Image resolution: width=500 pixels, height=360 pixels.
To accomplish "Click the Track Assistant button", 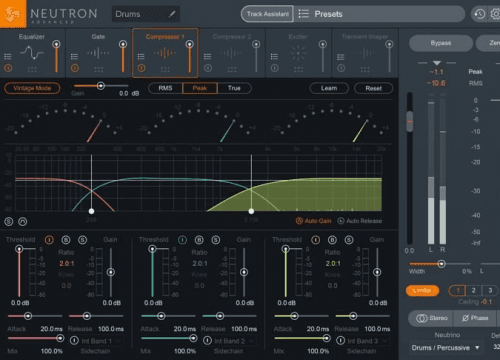I will coord(268,14).
